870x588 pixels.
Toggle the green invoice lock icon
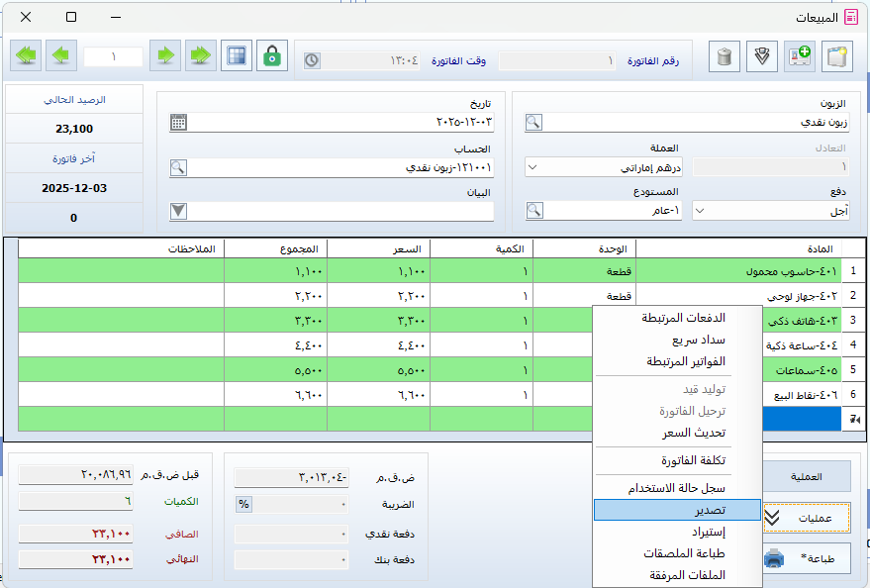[272, 56]
